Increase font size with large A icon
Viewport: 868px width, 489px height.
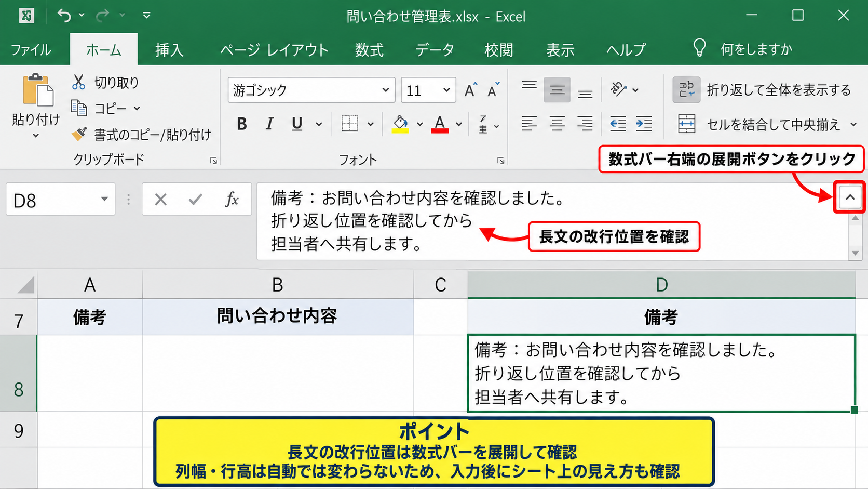pyautogui.click(x=470, y=90)
